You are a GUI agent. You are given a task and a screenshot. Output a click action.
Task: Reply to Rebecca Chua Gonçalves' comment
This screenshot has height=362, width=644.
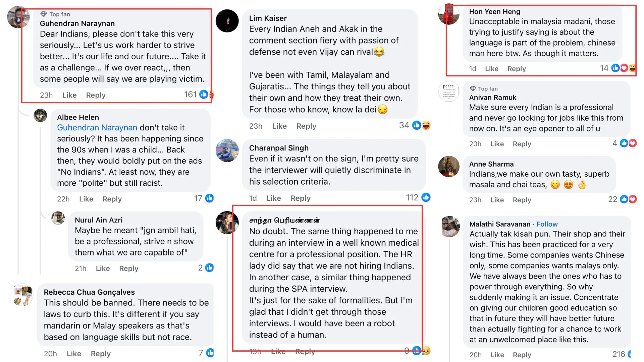(101, 354)
